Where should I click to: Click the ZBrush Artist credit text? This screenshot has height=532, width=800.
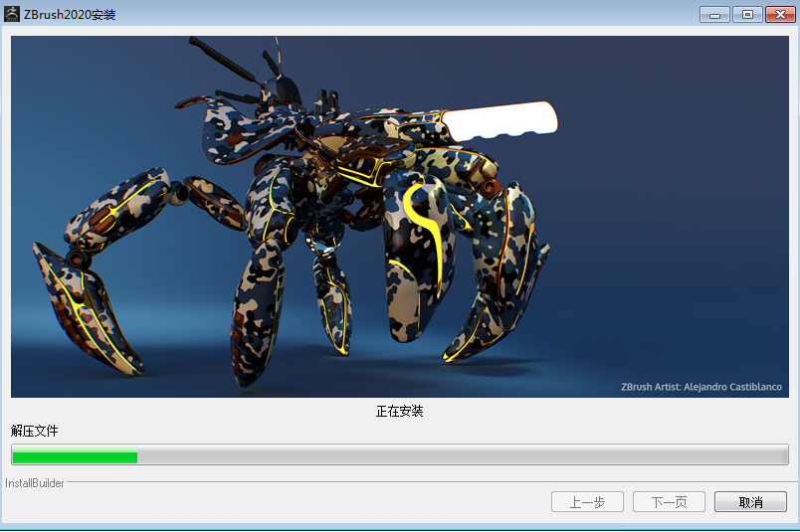coord(700,387)
